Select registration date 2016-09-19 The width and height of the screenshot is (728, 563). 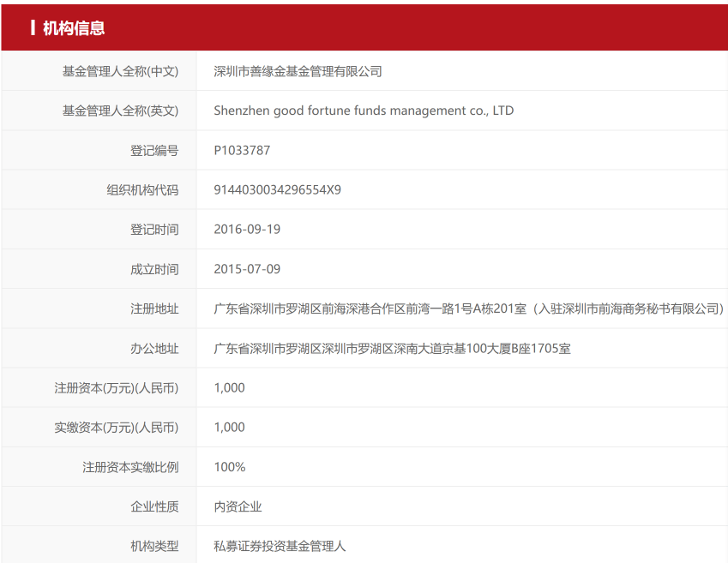pos(247,230)
